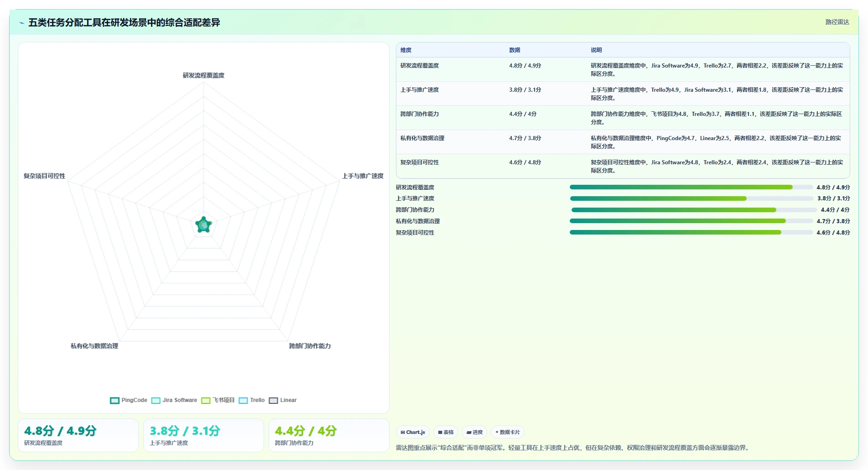Click the 进度 tag chip
Screen dimensions: 868x470
474,432
